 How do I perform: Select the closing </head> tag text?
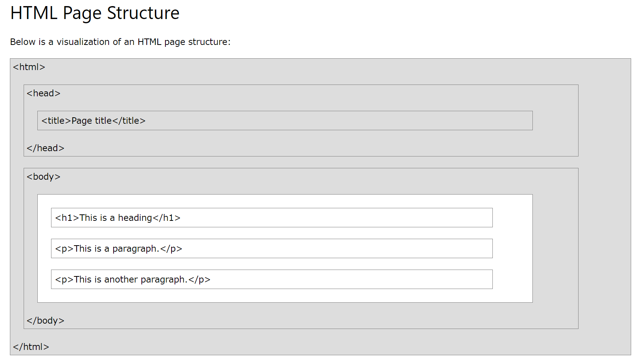pos(45,148)
